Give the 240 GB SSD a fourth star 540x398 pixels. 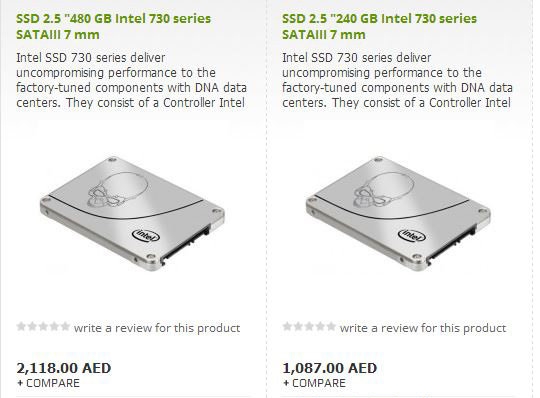coord(320,326)
